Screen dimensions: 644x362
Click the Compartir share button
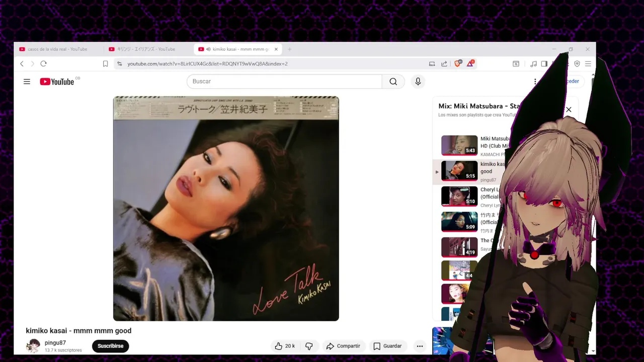343,346
